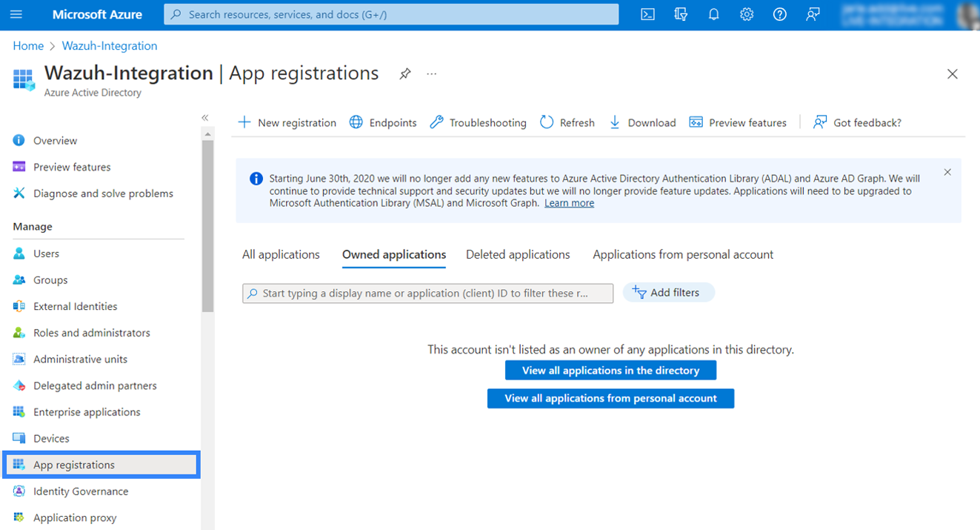Click New registration
Image resolution: width=980 pixels, height=530 pixels.
pyautogui.click(x=287, y=122)
